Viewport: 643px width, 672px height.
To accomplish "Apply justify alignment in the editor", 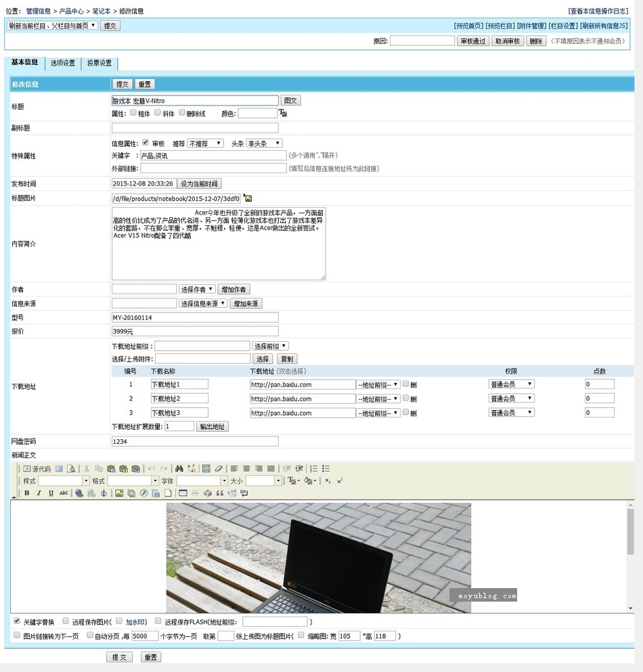I will tap(271, 469).
